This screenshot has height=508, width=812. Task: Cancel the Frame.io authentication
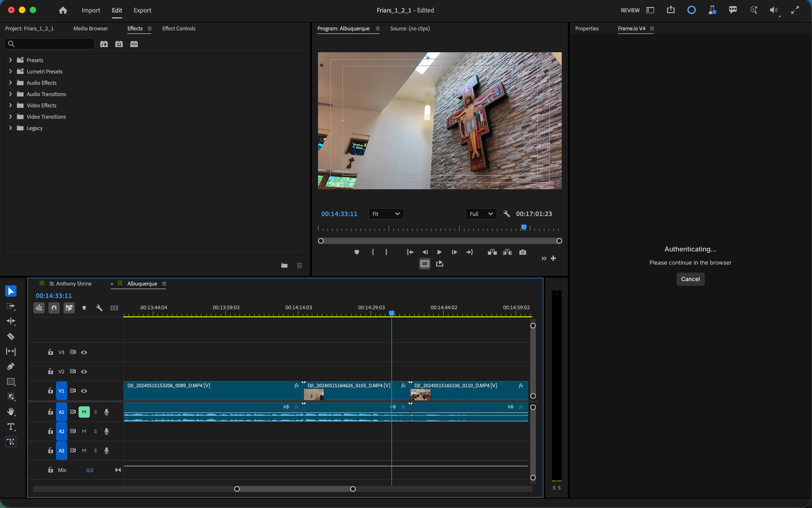[x=690, y=279]
